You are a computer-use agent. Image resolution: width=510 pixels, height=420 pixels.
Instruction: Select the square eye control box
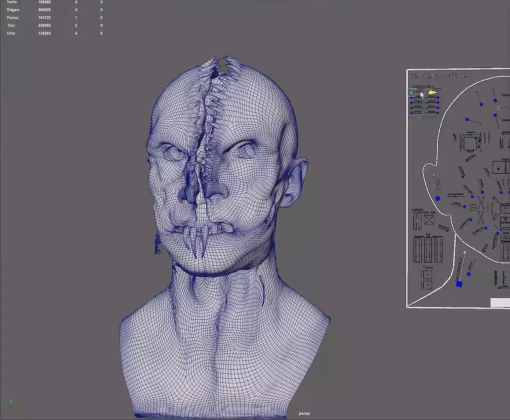pos(470,143)
